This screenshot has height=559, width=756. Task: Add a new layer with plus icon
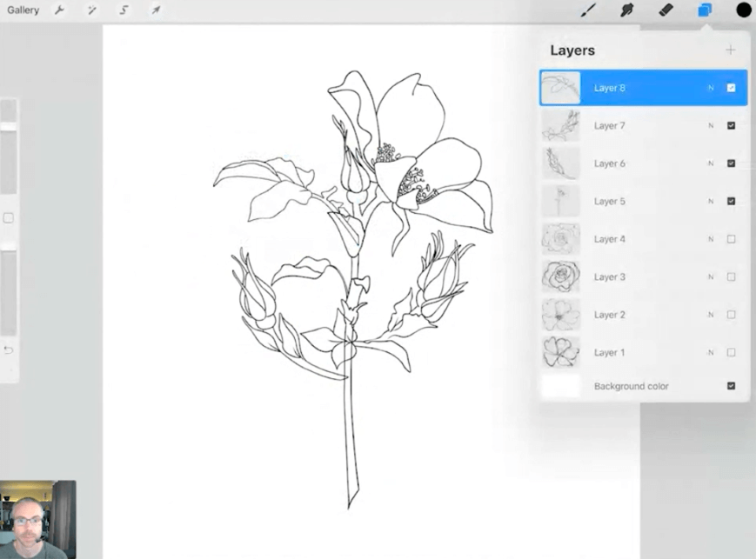(731, 50)
